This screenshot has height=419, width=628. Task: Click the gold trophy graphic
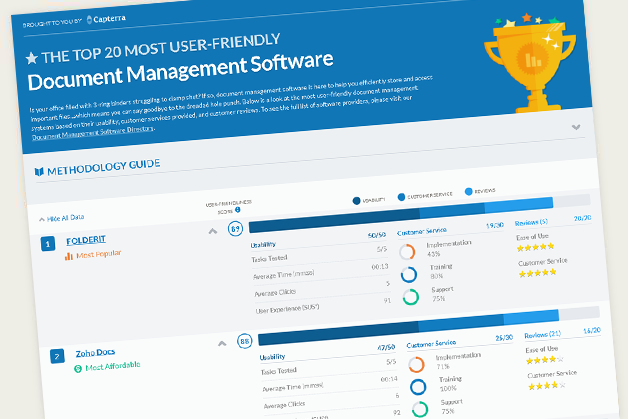click(530, 63)
